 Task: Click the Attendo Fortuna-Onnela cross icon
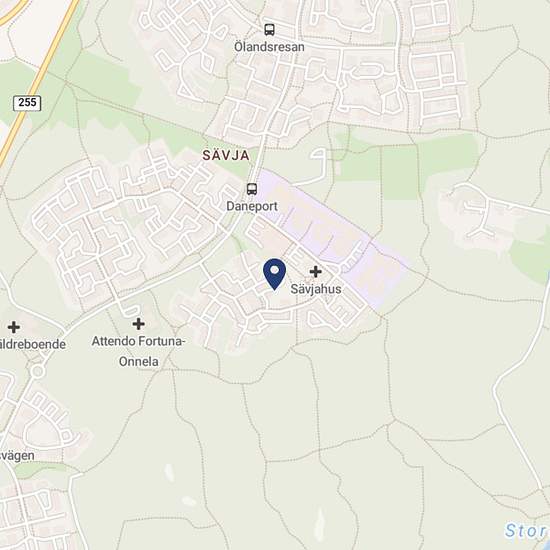click(x=139, y=323)
